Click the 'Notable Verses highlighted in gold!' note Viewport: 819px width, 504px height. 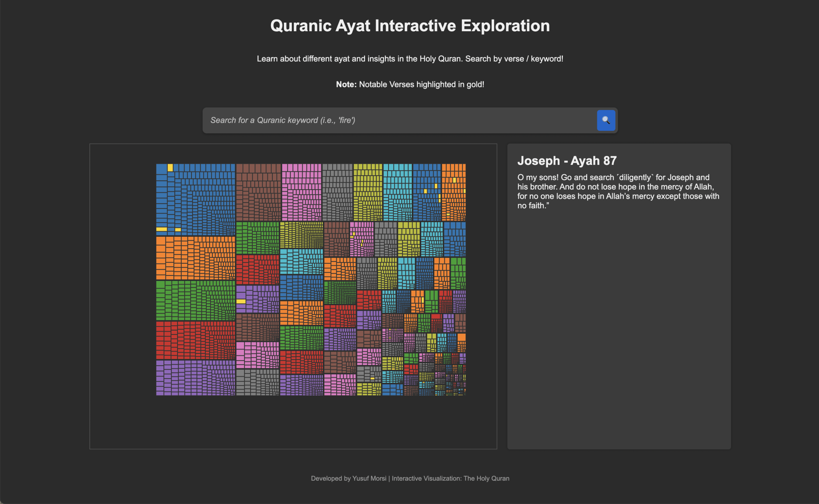click(x=410, y=84)
